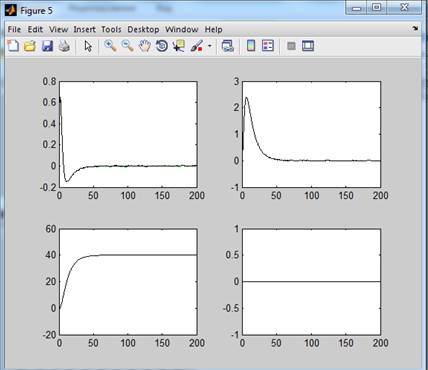Image resolution: width=428 pixels, height=370 pixels.
Task: Select the Pan hand tool
Action: click(x=145, y=46)
